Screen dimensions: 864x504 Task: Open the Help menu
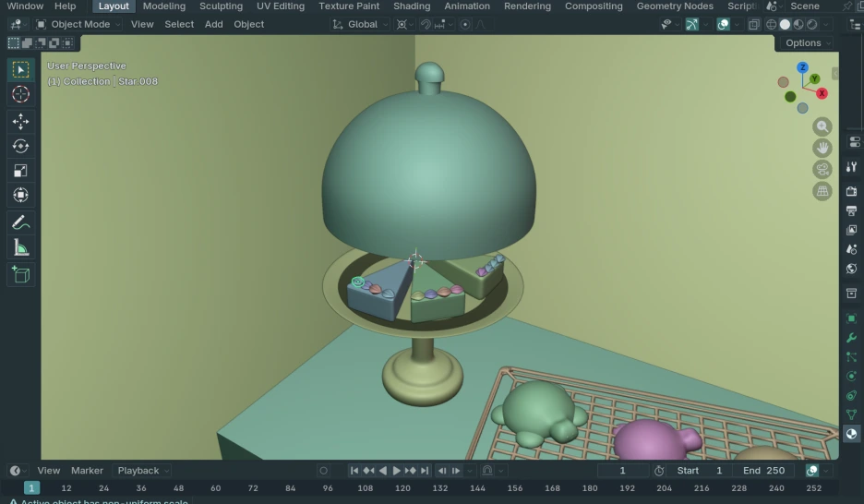click(65, 6)
